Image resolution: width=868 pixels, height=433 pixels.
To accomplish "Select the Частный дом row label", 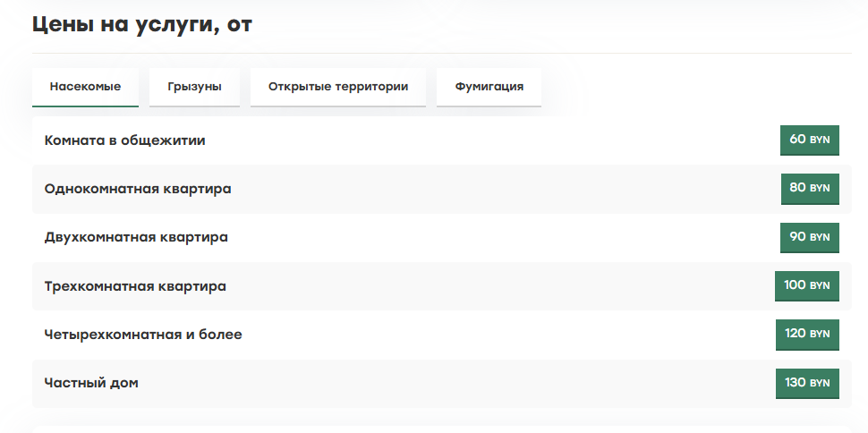I will [x=91, y=383].
